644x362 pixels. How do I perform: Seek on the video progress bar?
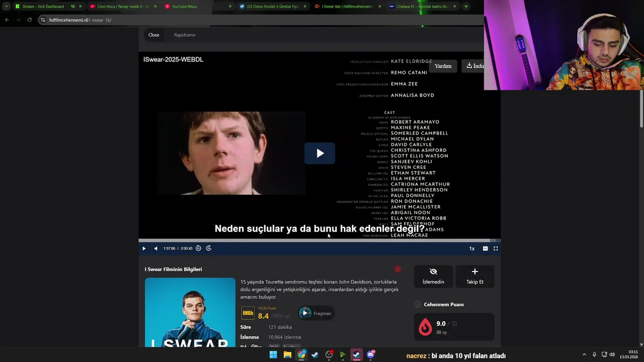(x=319, y=240)
